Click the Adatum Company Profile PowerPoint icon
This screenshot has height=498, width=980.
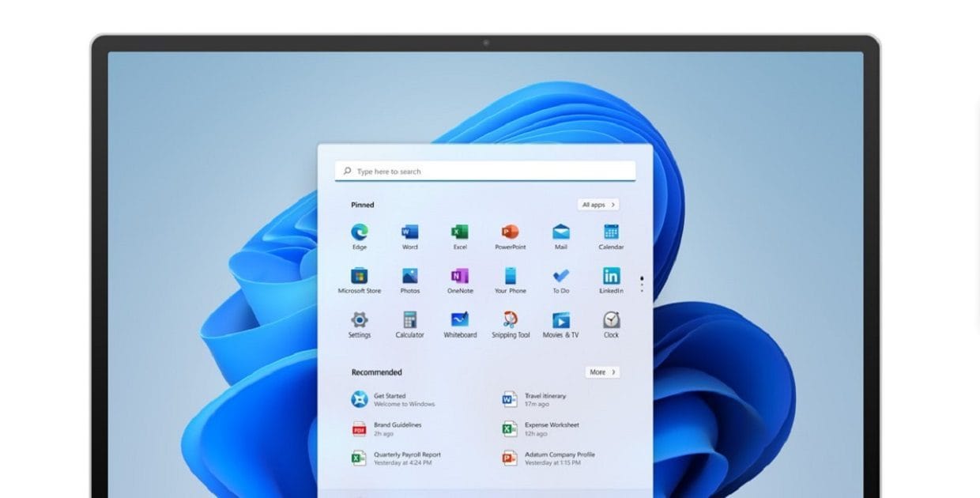click(x=510, y=458)
